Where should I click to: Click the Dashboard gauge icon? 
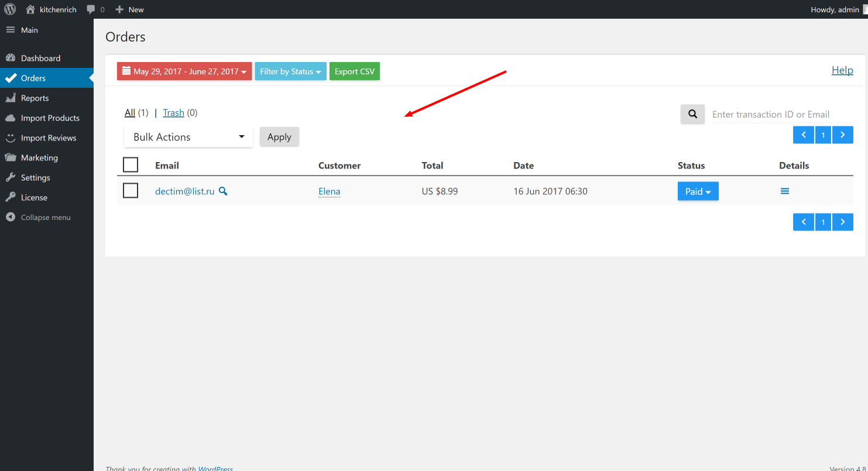point(11,58)
